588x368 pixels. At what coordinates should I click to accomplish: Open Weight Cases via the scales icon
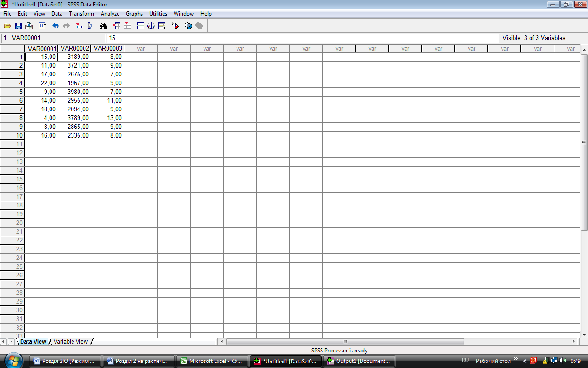click(151, 26)
